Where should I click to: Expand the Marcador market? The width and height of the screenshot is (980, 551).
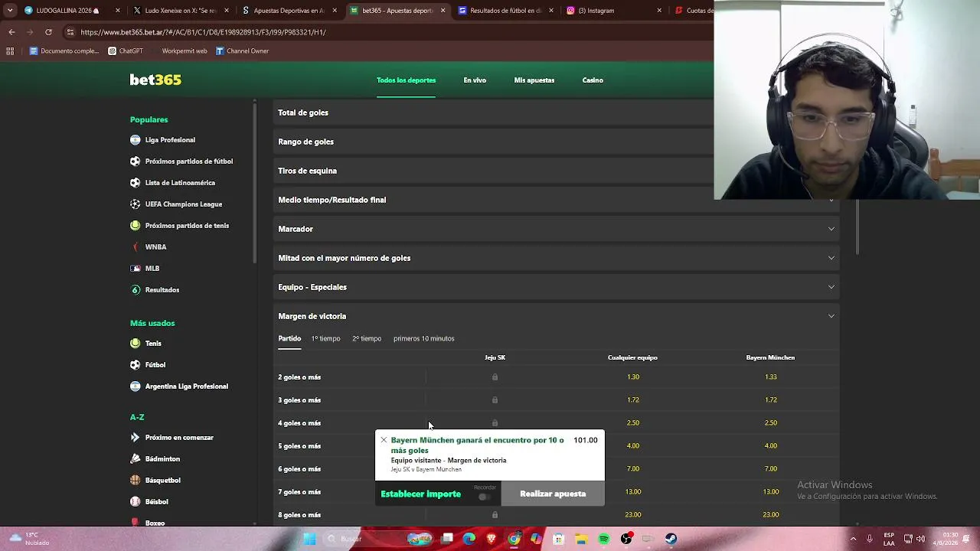pyautogui.click(x=557, y=229)
